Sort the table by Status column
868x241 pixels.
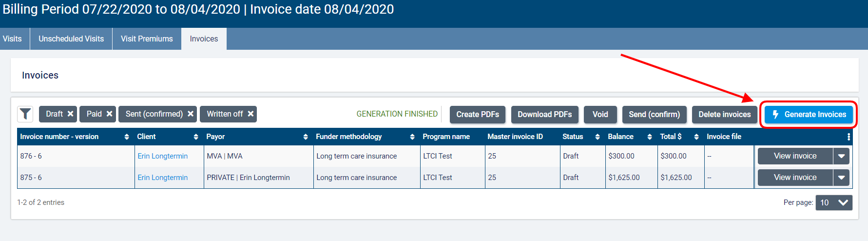pyautogui.click(x=598, y=137)
